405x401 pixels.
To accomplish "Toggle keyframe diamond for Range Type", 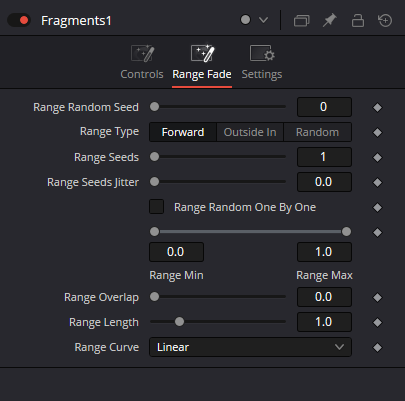I will coord(377,132).
